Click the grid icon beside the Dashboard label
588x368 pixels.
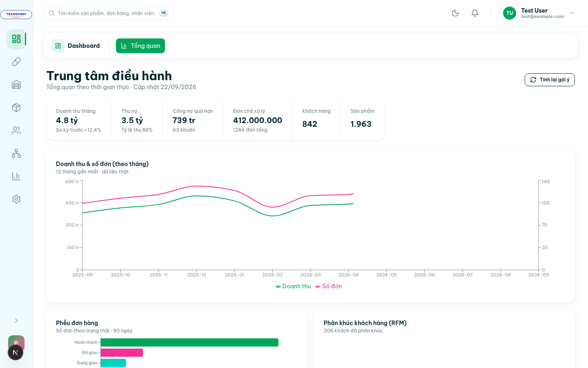pyautogui.click(x=58, y=46)
